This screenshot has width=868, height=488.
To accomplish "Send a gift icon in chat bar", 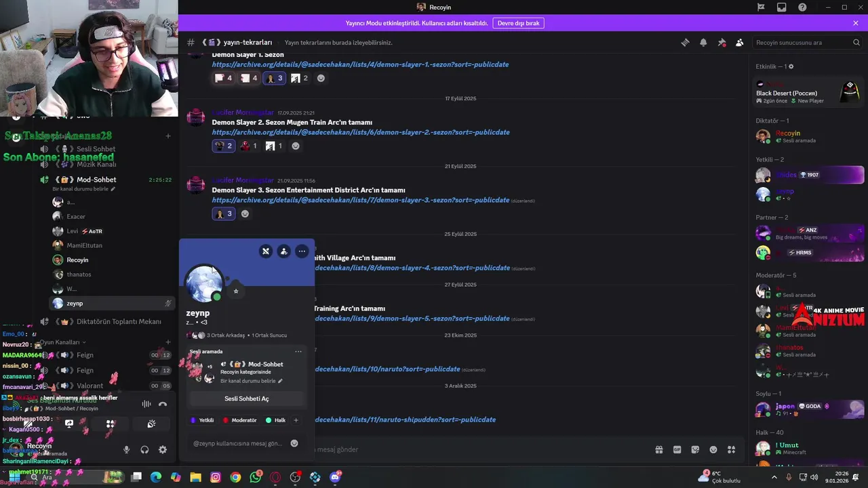I will pos(658,449).
